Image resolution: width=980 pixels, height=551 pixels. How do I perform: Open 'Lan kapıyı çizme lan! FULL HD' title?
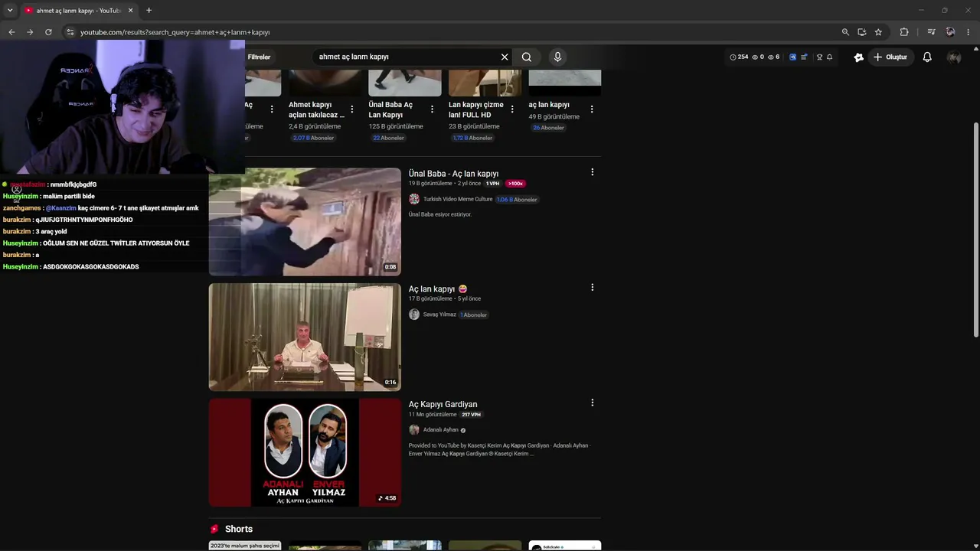pos(476,109)
